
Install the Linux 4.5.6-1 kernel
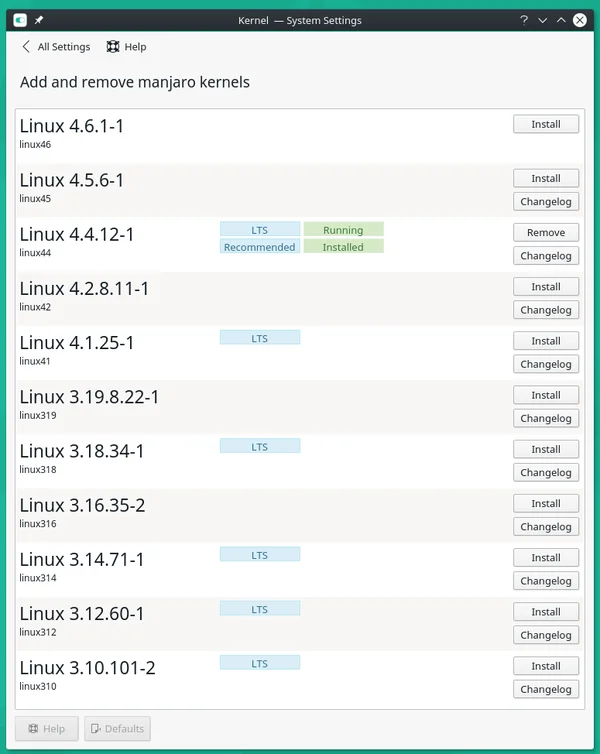tap(545, 178)
